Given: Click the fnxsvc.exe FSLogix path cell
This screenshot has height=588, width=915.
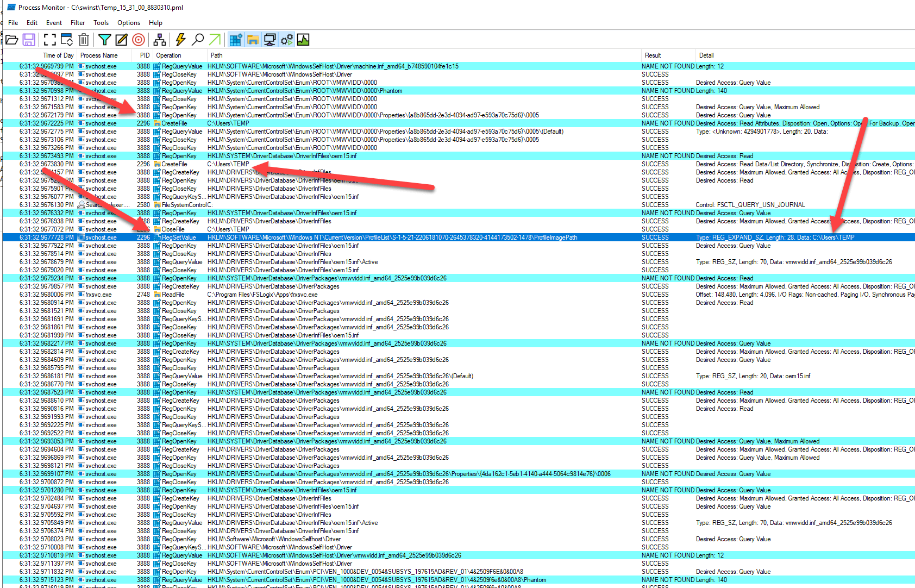Looking at the screenshot, I should point(262,295).
